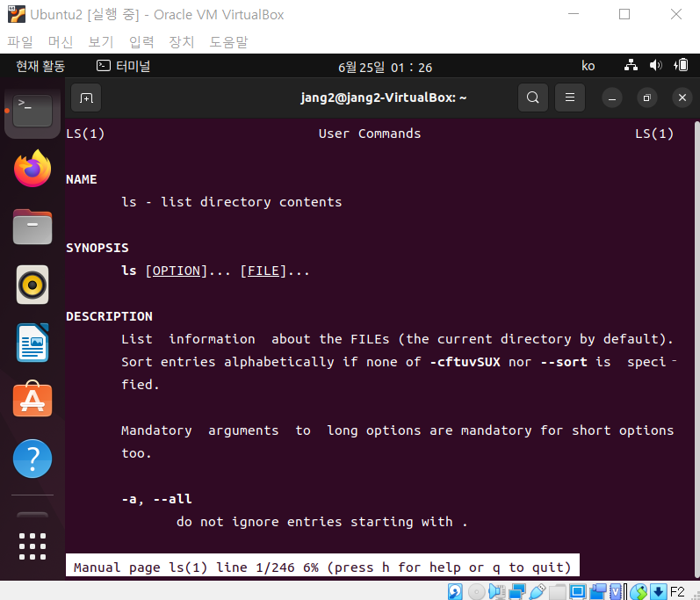Image resolution: width=700 pixels, height=600 pixels.
Task: Click the battery power icon in top bar
Action: click(x=681, y=66)
